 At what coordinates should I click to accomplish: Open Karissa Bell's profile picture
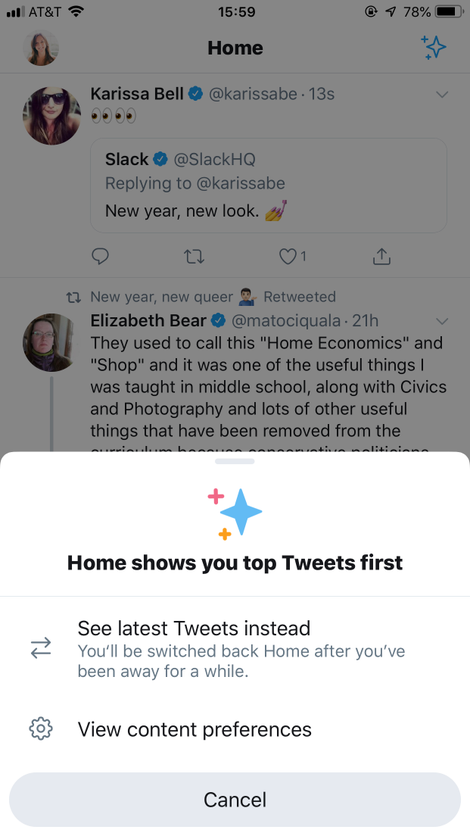coord(52,116)
